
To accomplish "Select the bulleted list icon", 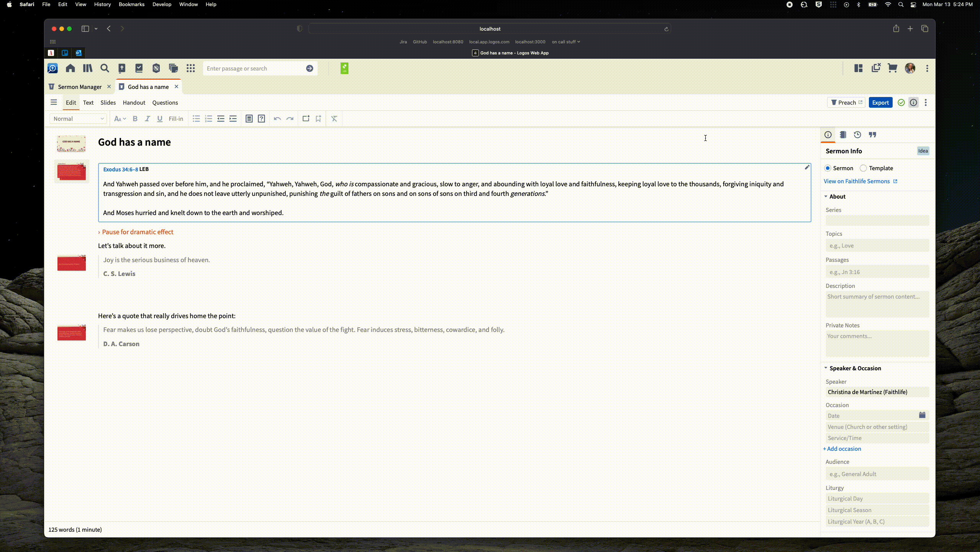I will (x=197, y=118).
